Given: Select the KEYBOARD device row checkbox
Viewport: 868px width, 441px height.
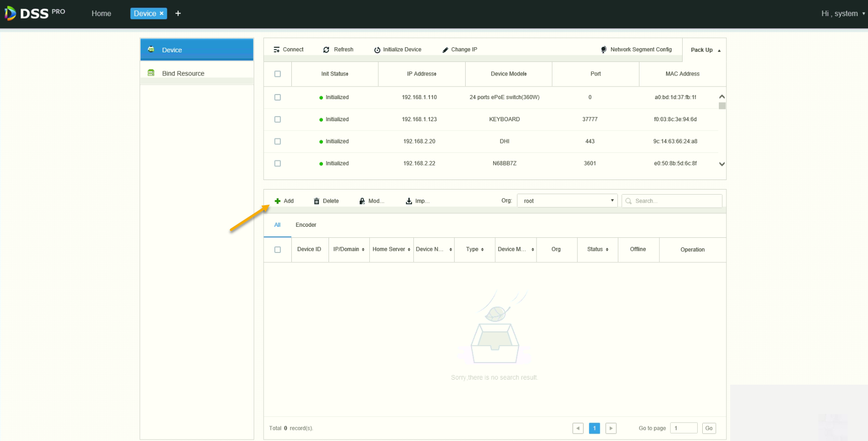Looking at the screenshot, I should coord(277,120).
